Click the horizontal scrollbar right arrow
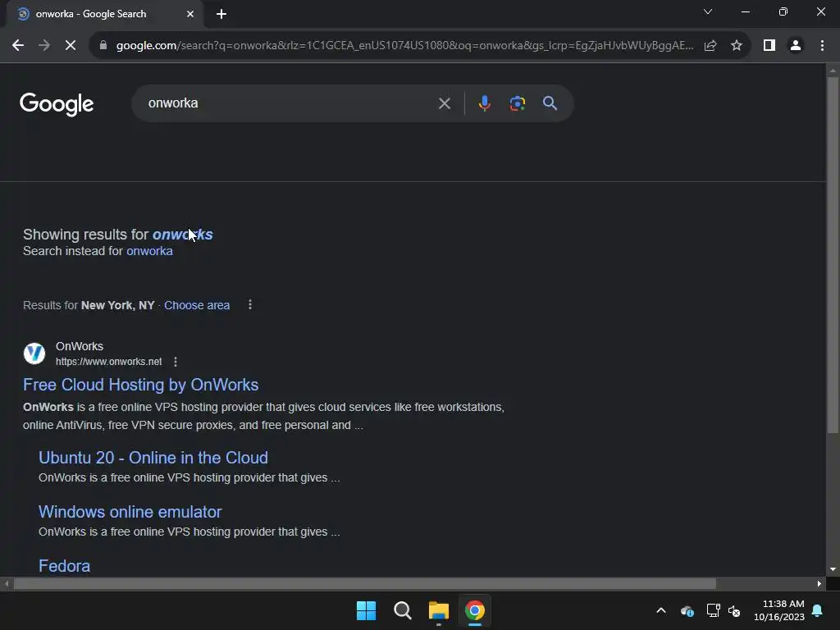The image size is (840, 630). point(819,583)
